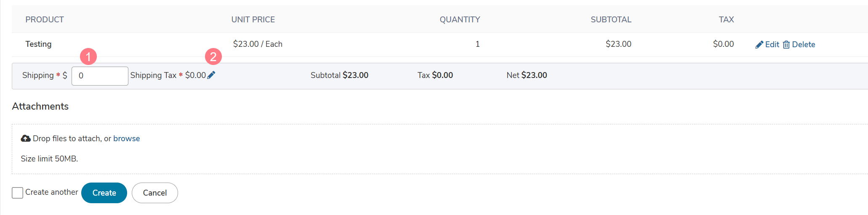Click the UNIT PRICE column header
This screenshot has height=215, width=868.
pyautogui.click(x=253, y=19)
